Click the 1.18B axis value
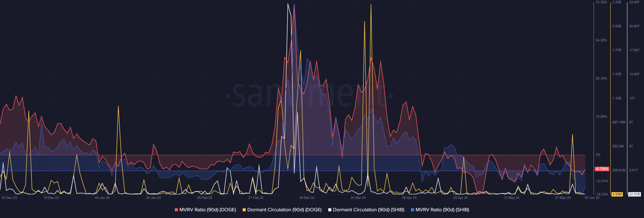This screenshot has height=218, width=644. (617, 98)
